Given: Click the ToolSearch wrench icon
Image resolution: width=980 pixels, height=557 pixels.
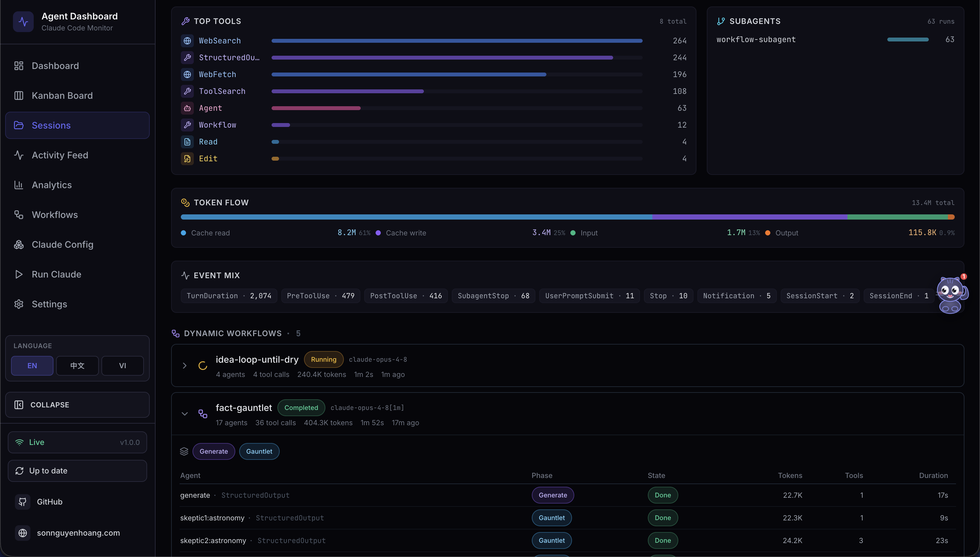Looking at the screenshot, I should coord(187,91).
